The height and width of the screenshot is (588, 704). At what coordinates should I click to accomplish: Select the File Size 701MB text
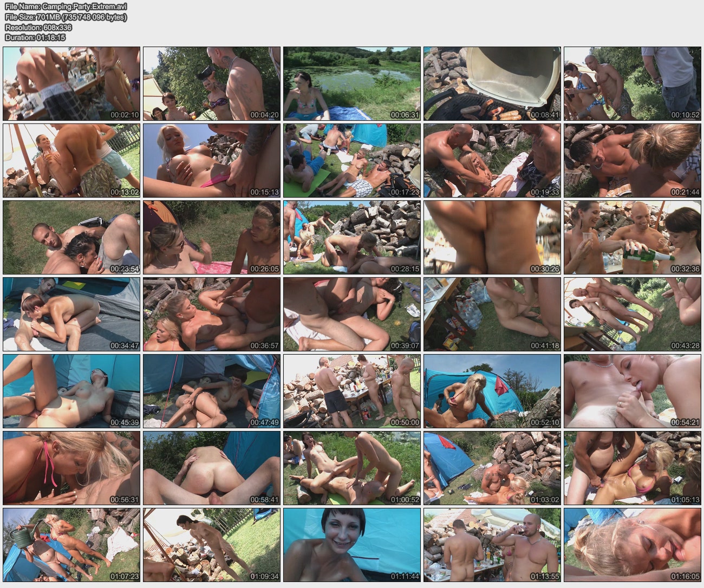tap(66, 17)
